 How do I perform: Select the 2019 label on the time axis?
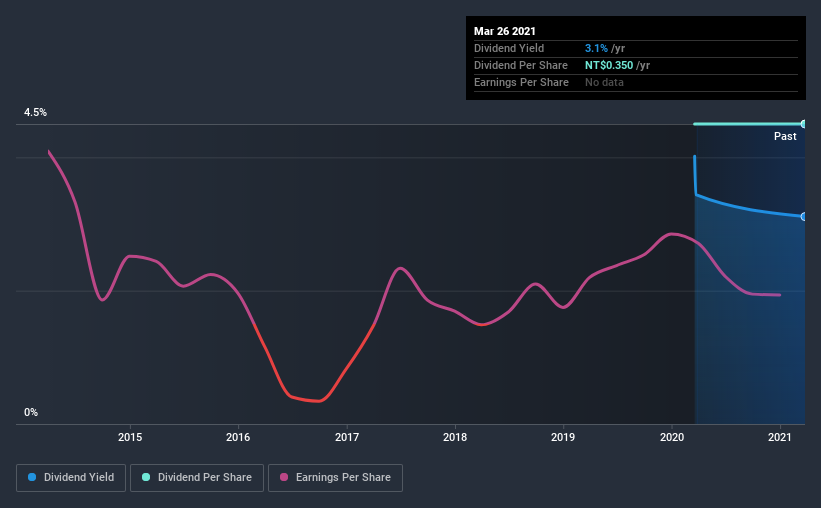pyautogui.click(x=563, y=437)
